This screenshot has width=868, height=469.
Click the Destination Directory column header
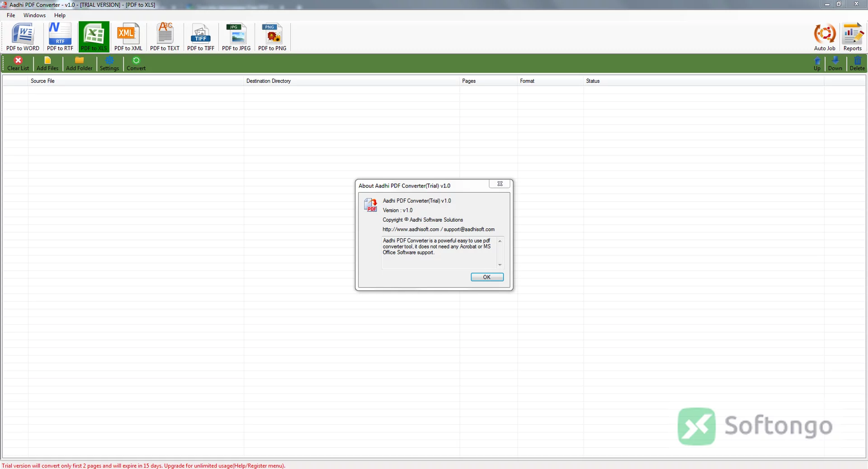click(x=351, y=81)
